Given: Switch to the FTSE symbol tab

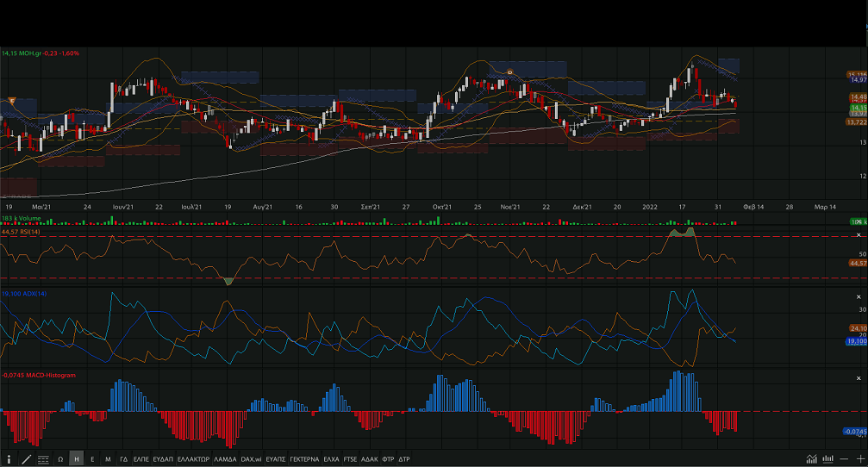Looking at the screenshot, I should (x=350, y=459).
